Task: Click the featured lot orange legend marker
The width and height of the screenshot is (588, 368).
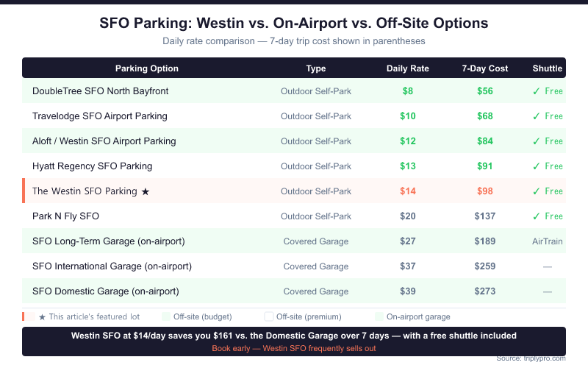Action: (x=24, y=317)
